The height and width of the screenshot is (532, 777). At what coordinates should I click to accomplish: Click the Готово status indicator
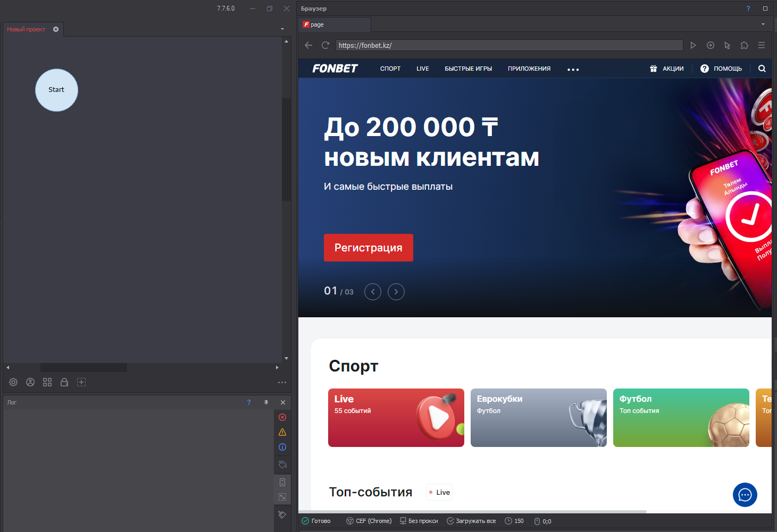point(316,521)
